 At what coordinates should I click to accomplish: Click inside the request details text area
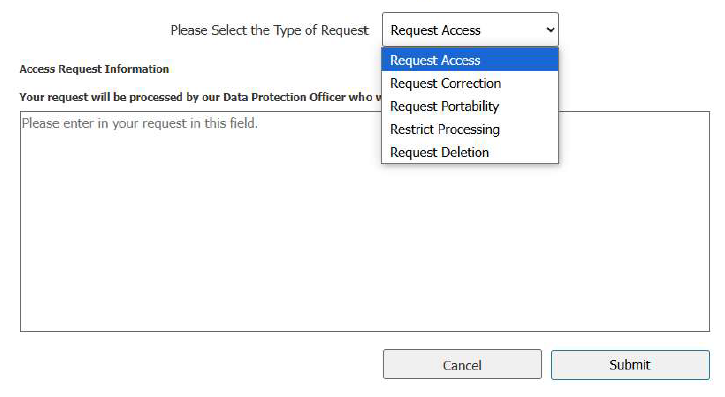(x=365, y=221)
